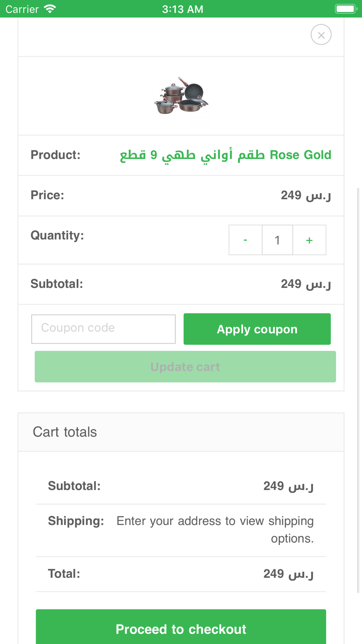Select the Cart totals heading
Screen dimensions: 362x644
point(65,432)
